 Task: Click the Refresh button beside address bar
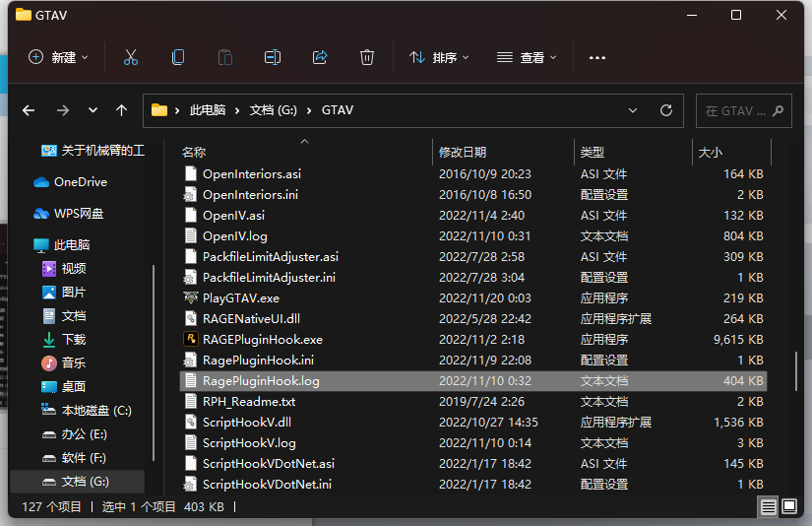point(666,110)
